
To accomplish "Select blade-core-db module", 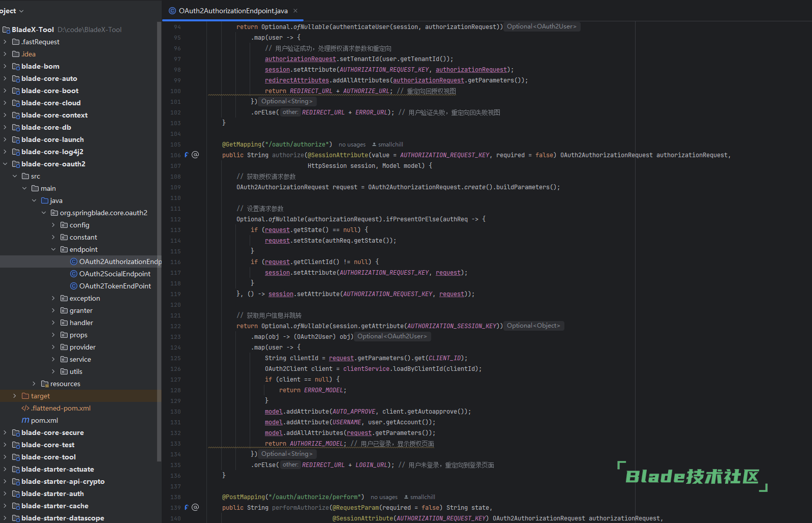I will 46,127.
